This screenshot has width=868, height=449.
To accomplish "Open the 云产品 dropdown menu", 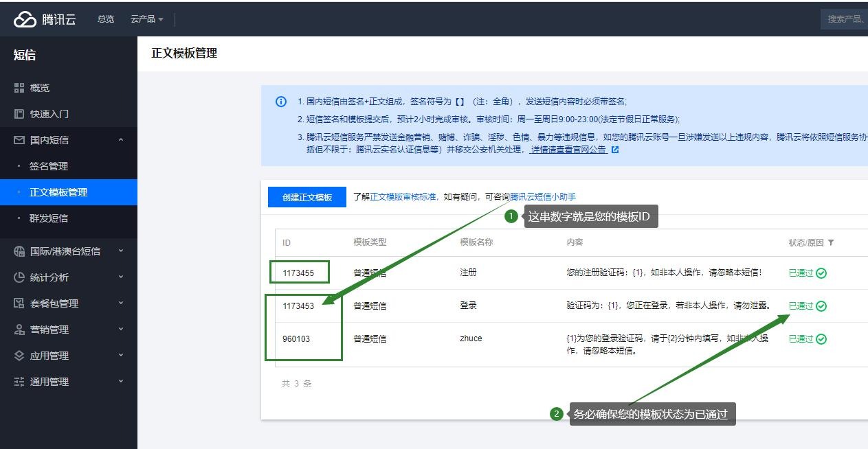I will click(147, 19).
